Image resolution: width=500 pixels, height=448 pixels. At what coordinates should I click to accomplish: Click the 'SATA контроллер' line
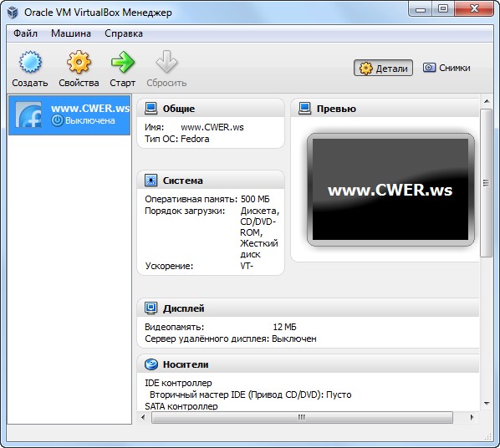coord(181,406)
